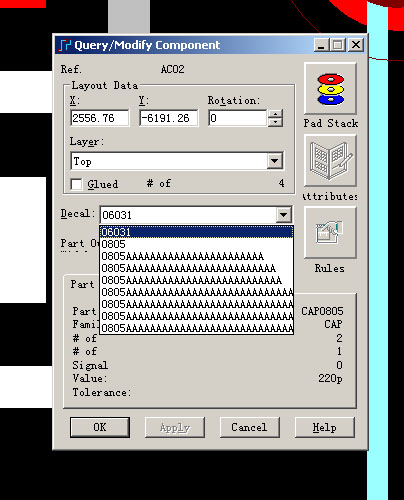This screenshot has height=500, width=404.
Task: Choose 0805 in the decal list
Action: point(197,244)
